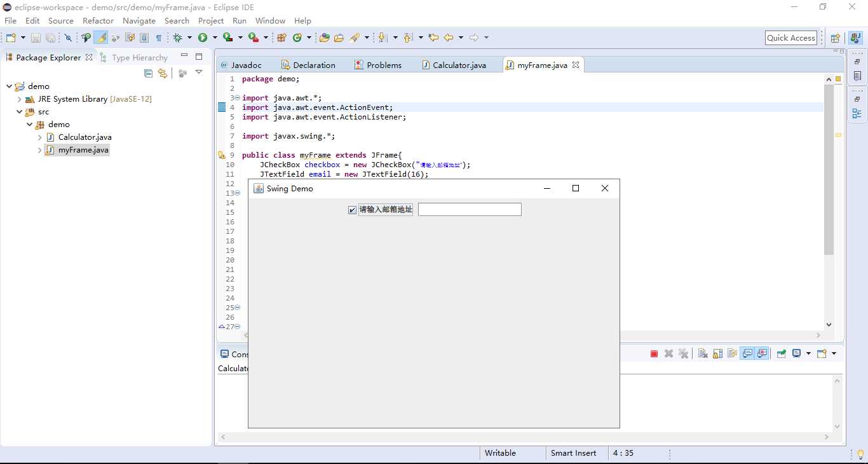Click the Open Task folder icon

tap(339, 38)
